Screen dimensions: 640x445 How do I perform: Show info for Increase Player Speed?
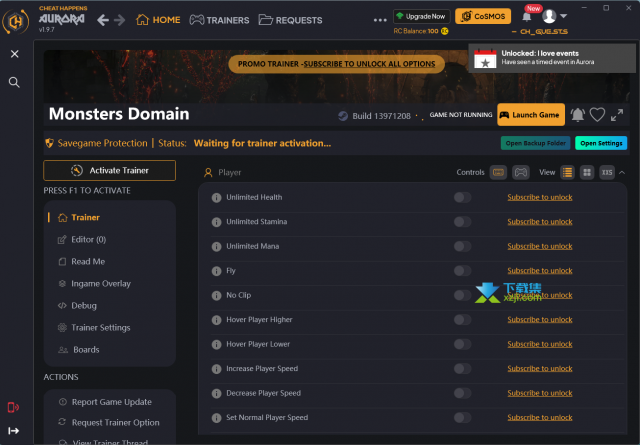pyautogui.click(x=216, y=369)
